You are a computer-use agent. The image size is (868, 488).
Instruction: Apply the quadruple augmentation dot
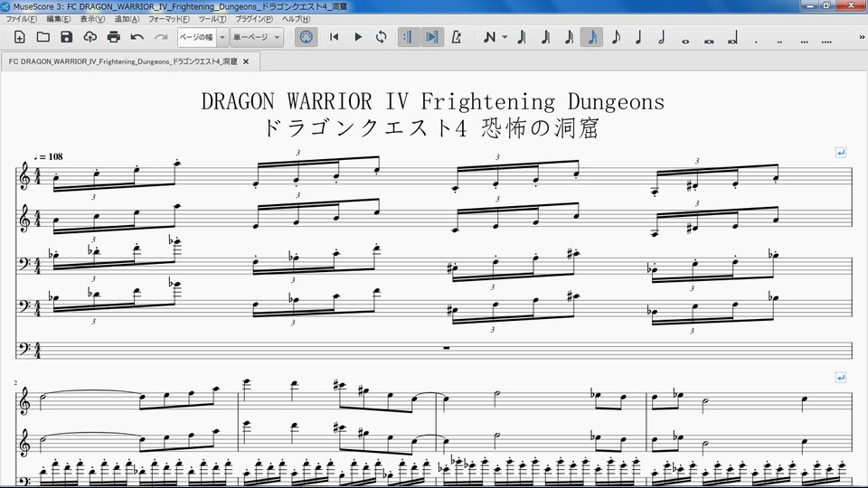point(826,41)
